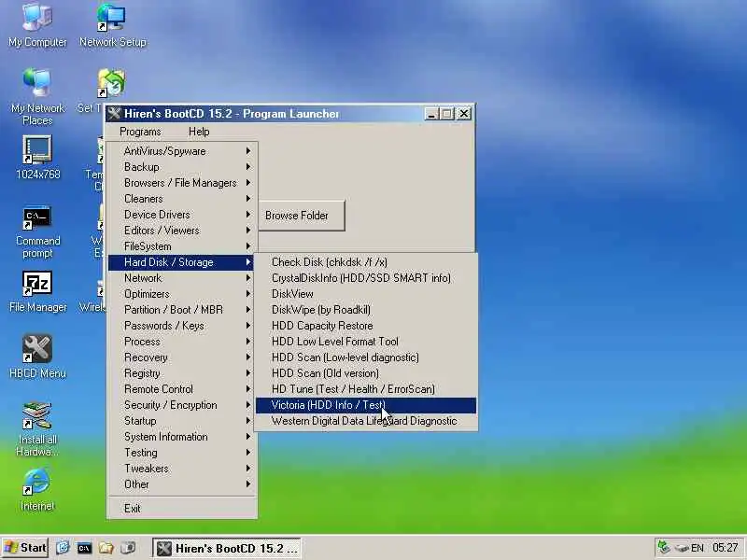Close the Program Launcher window
Screen dimensions: 747x560
pos(463,114)
